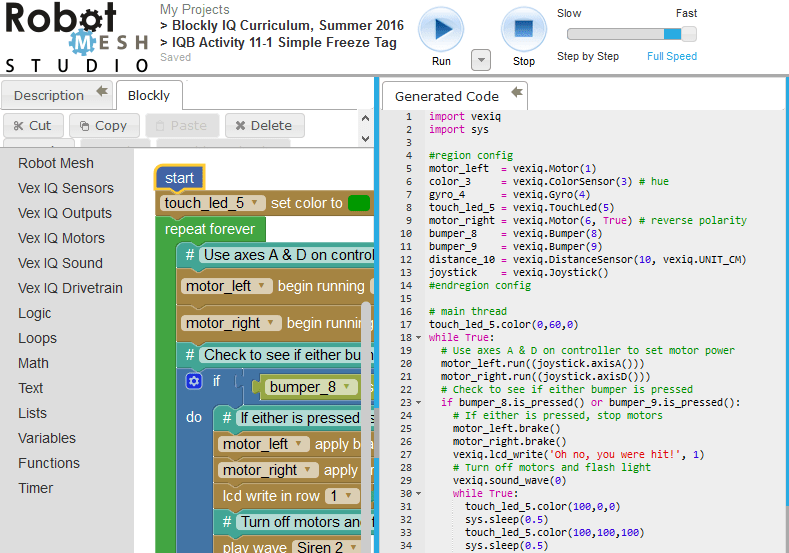This screenshot has height=553, width=789.
Task: Click the green color swatch in set color block
Action: (359, 203)
